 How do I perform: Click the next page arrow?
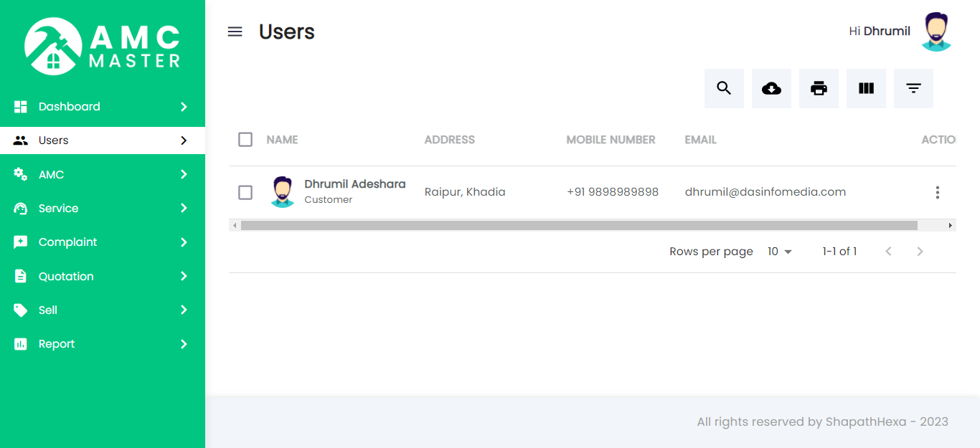920,252
